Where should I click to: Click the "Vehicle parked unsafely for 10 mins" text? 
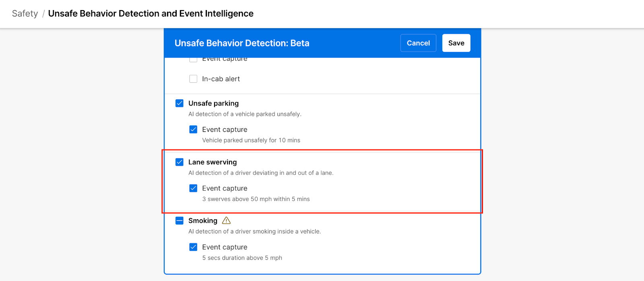[251, 140]
